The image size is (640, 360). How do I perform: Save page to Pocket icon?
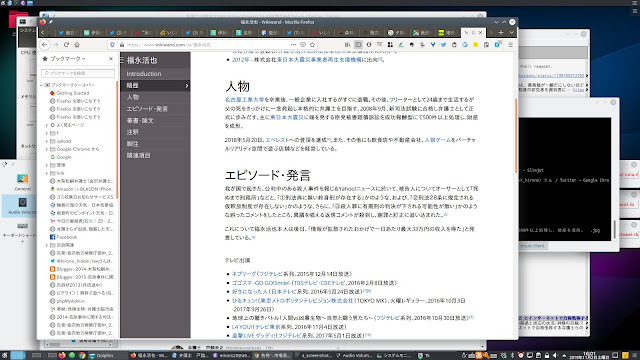303,45
